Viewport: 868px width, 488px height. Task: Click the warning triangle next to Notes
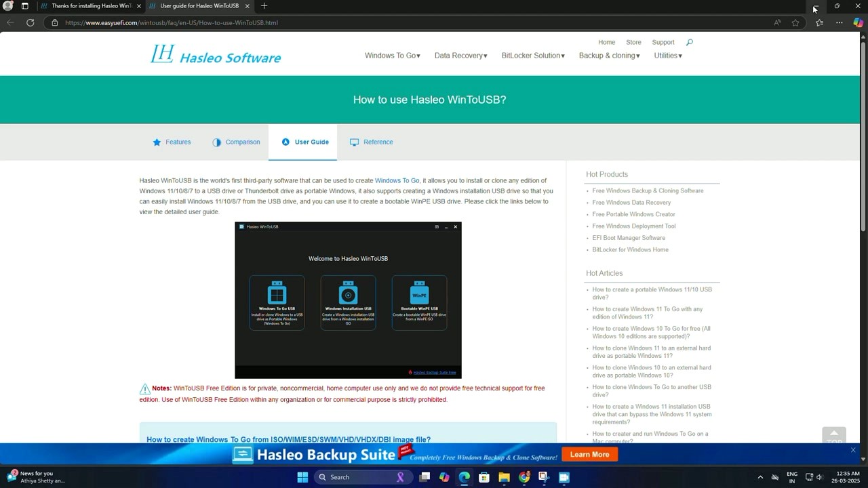tap(145, 388)
